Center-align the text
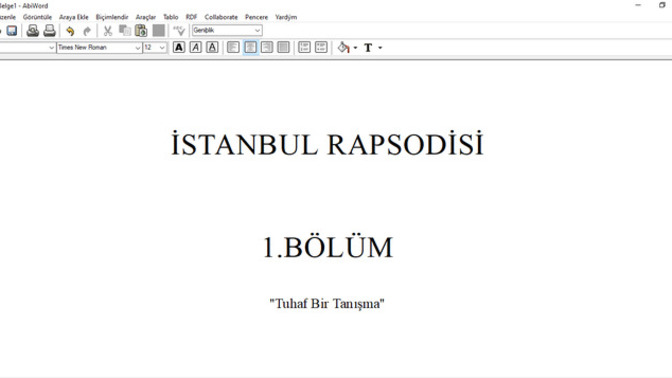The height and width of the screenshot is (378, 672). click(250, 47)
